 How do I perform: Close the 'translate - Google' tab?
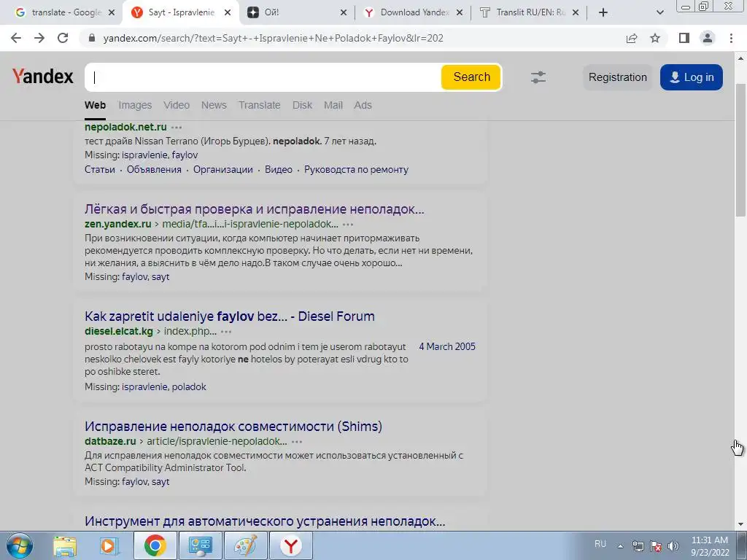pos(112,12)
